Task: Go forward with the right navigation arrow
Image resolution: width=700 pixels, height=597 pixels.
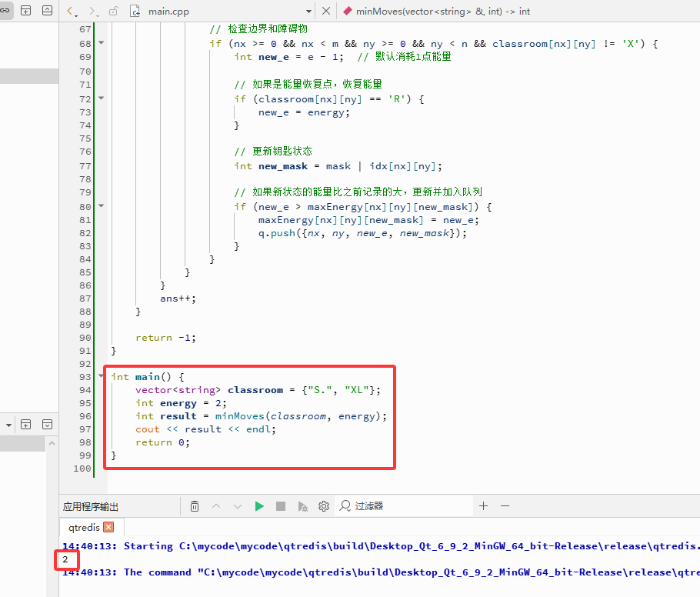Action: tap(92, 12)
